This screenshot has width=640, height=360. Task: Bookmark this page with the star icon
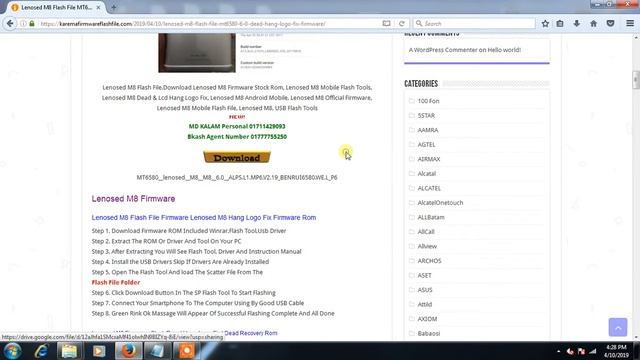(x=545, y=24)
